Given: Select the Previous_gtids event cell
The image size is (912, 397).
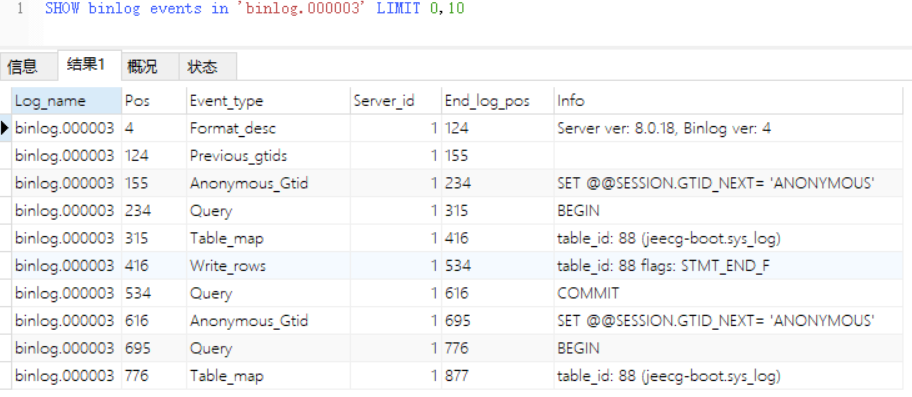Looking at the screenshot, I should [268, 156].
